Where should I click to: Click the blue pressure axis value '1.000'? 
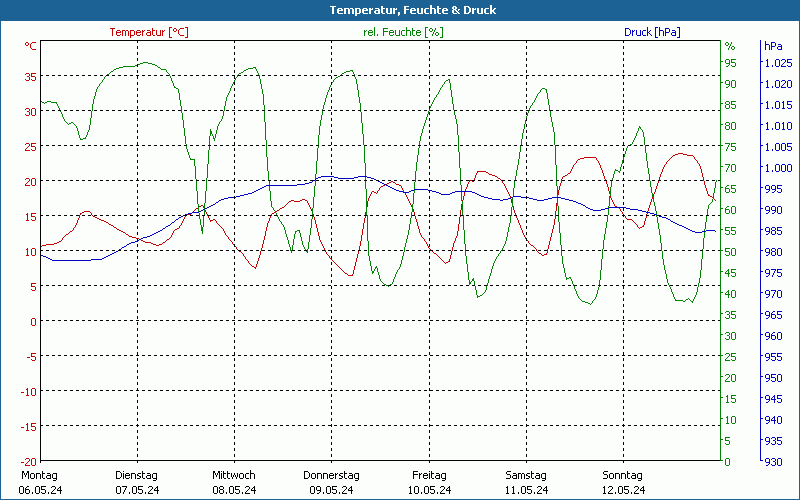tap(778, 168)
